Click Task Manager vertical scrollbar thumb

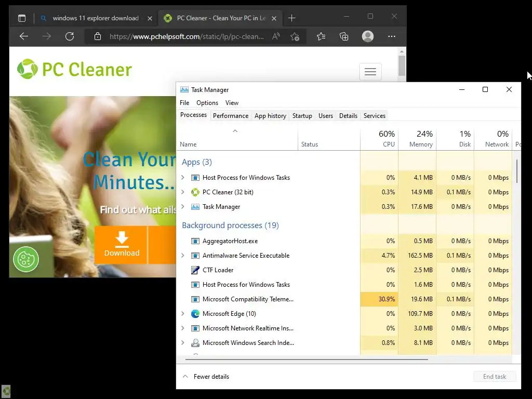click(x=517, y=171)
